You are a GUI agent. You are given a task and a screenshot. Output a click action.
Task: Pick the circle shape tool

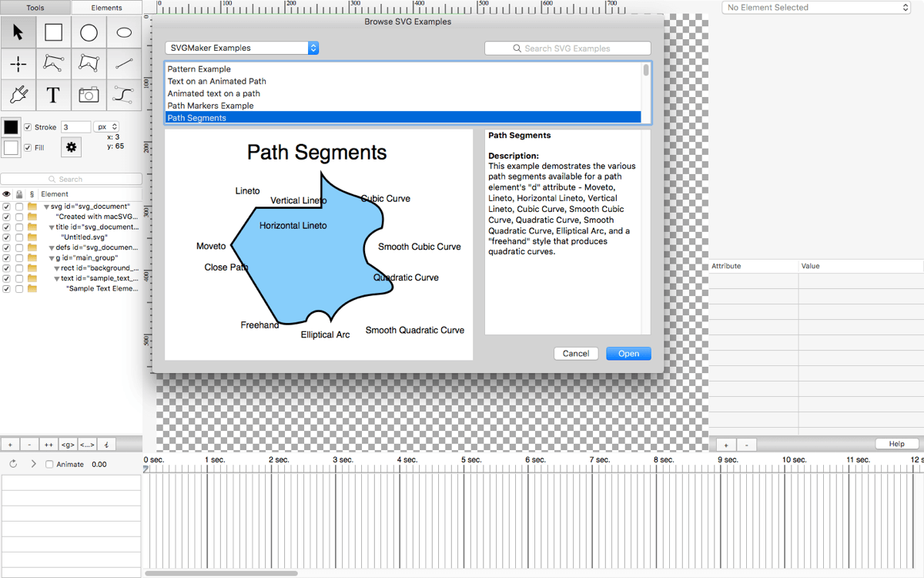(x=89, y=32)
